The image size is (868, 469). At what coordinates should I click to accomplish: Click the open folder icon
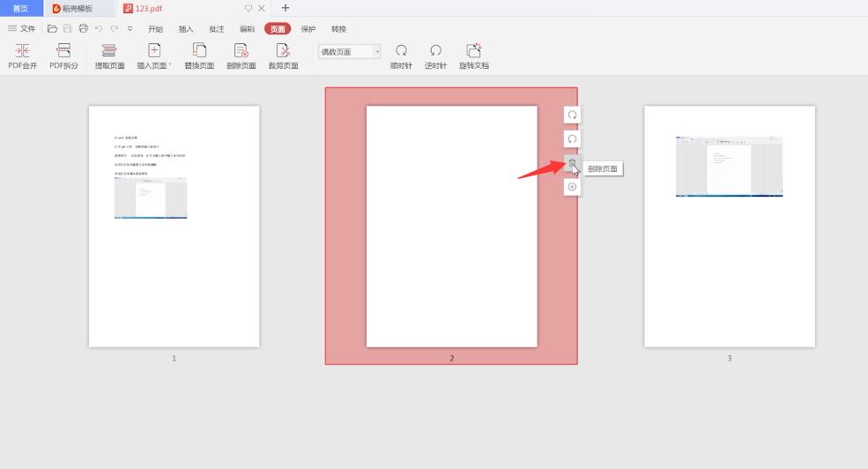(x=52, y=28)
